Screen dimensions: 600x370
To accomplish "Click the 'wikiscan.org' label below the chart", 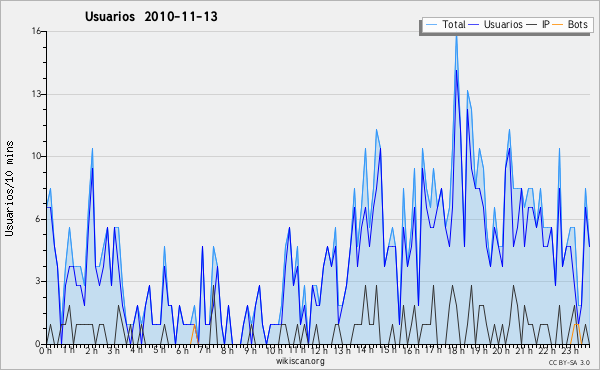I will (300, 361).
